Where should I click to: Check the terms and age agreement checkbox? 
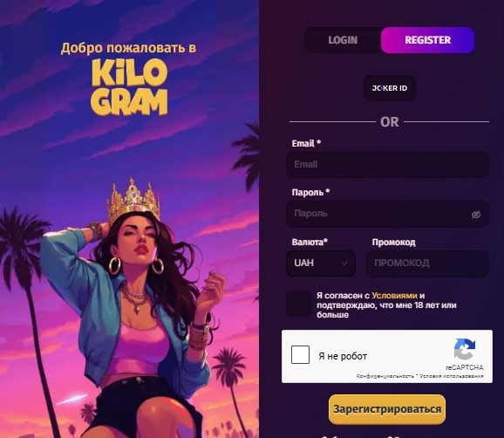[x=298, y=304]
